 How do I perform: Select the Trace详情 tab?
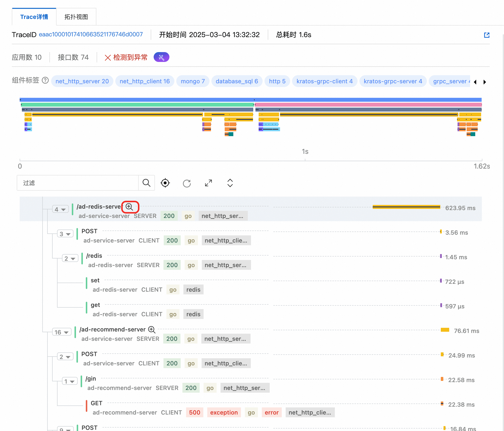click(34, 17)
